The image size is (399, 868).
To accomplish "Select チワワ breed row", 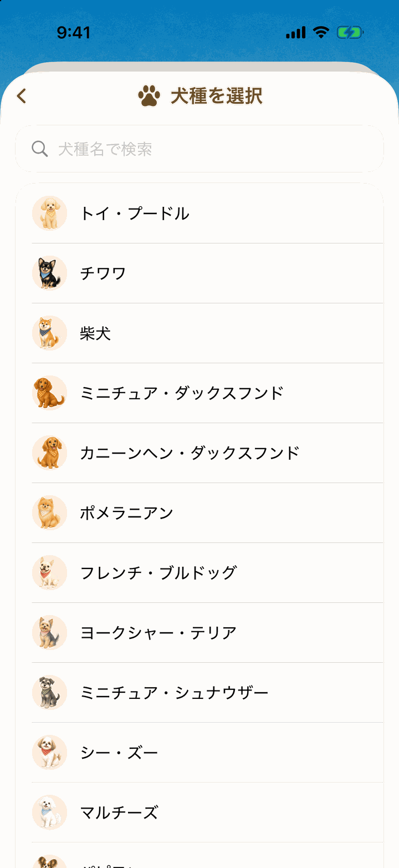I will tap(199, 273).
